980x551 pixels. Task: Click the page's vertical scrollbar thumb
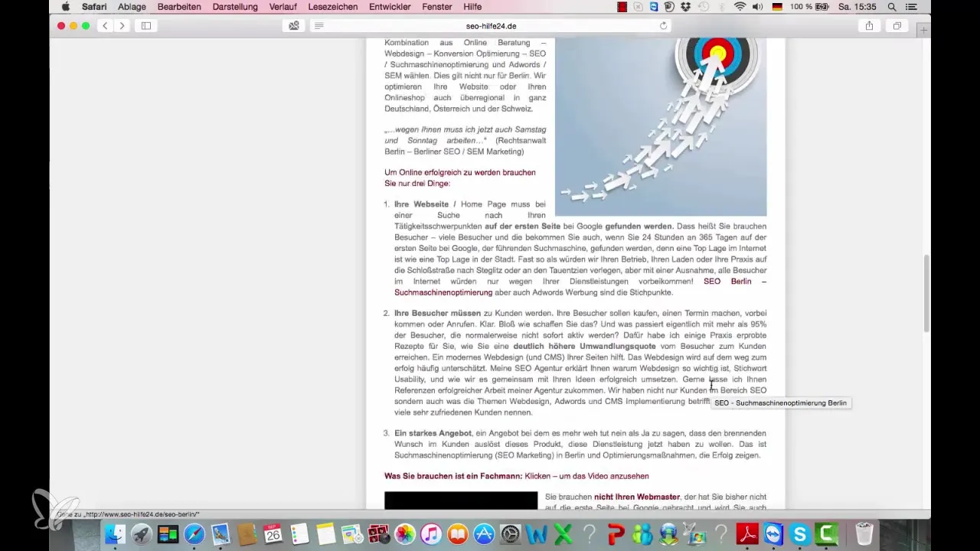click(x=927, y=293)
